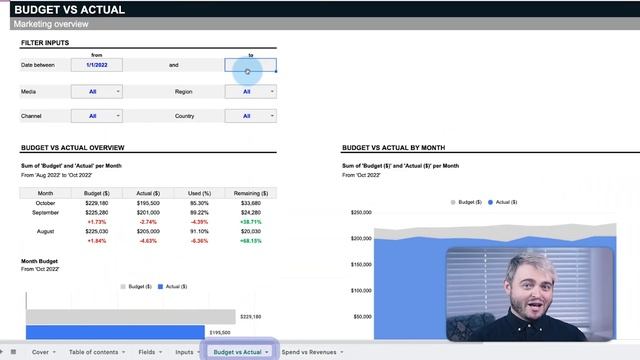This screenshot has width=640, height=360.
Task: Click gray Budget bar in Month Budget chart
Action: tap(131, 316)
